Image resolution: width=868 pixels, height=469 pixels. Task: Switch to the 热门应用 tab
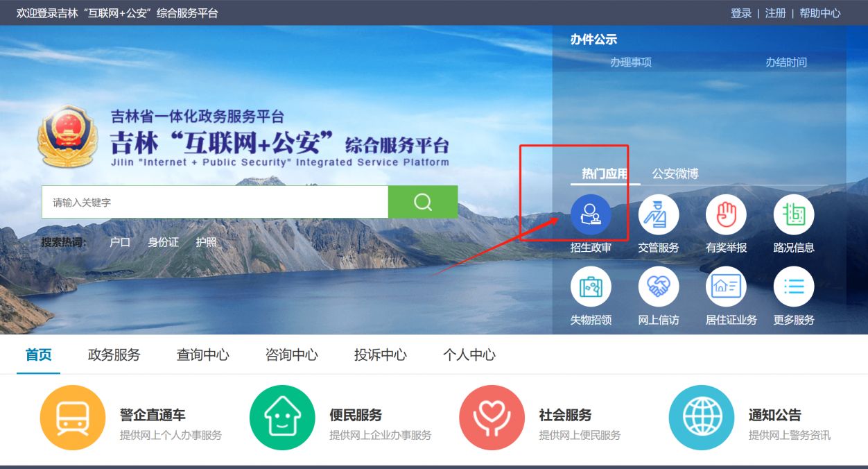coord(605,173)
